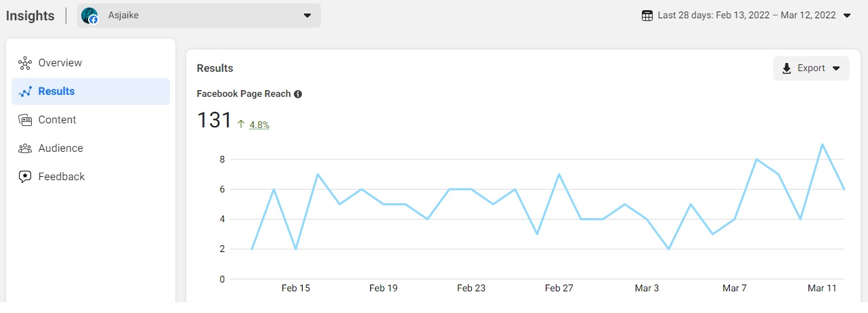Click the calendar icon by date range

(647, 16)
